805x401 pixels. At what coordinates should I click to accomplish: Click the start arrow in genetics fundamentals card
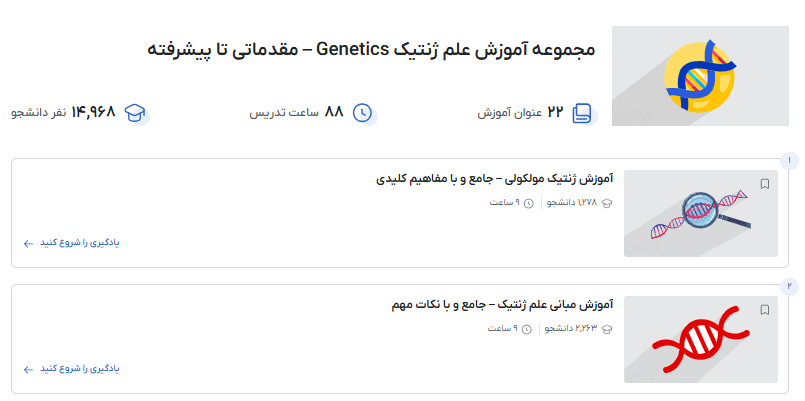28,369
